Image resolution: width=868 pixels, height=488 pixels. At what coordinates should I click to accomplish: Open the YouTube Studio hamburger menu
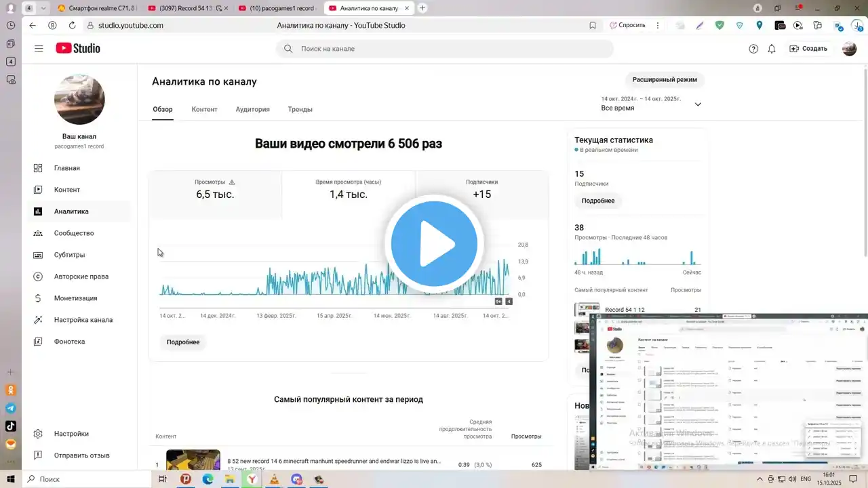39,49
